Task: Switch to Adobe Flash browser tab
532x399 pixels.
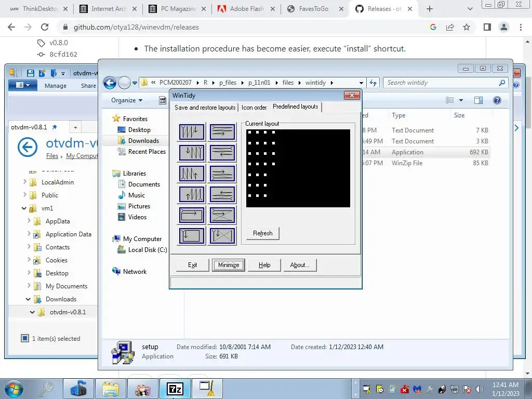Action: tap(247, 9)
